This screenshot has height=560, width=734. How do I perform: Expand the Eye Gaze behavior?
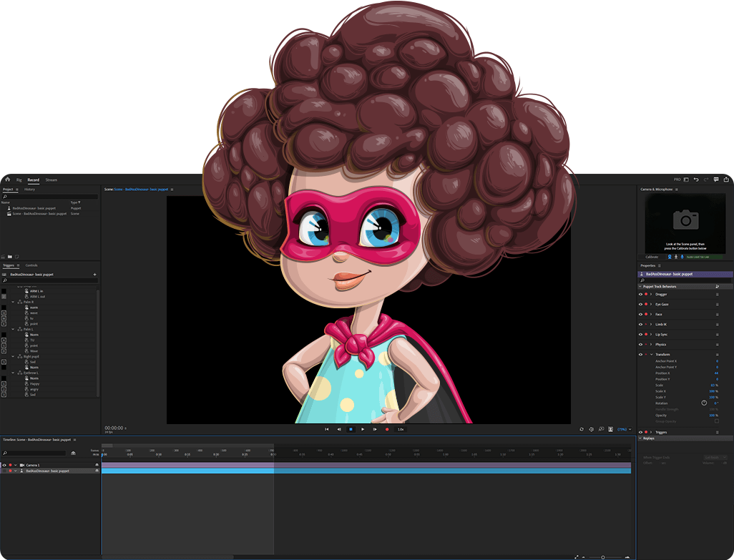651,304
